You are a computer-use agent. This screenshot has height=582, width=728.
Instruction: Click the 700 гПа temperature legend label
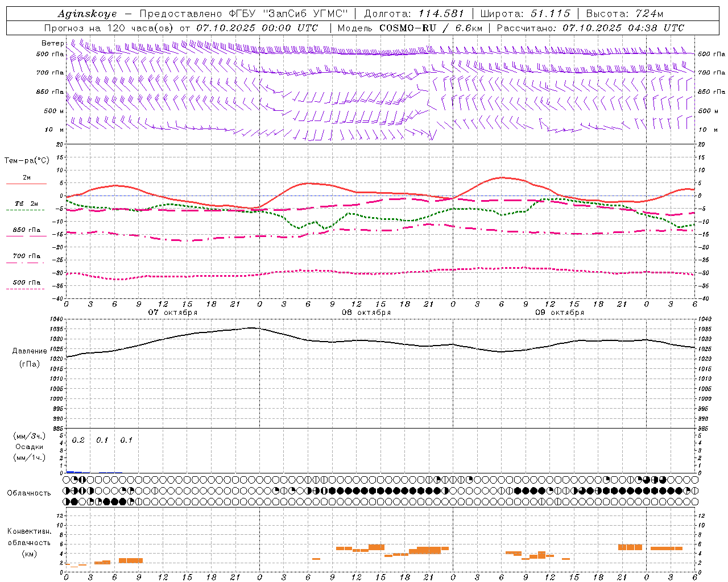[x=27, y=256]
